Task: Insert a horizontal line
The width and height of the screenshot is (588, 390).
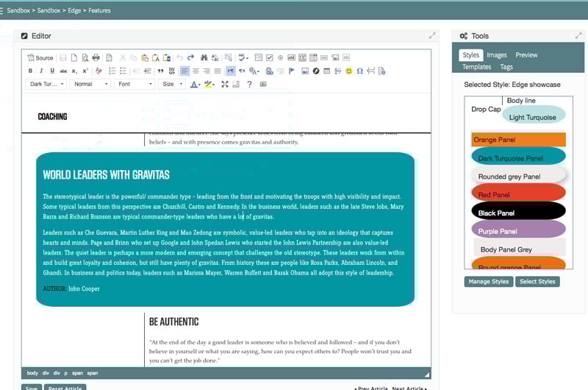Action: point(337,71)
